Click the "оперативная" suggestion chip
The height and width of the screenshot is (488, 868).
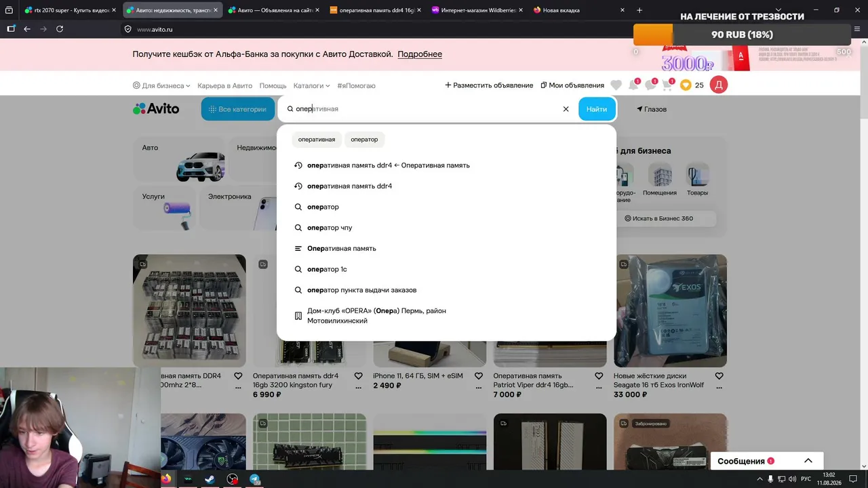(x=317, y=140)
